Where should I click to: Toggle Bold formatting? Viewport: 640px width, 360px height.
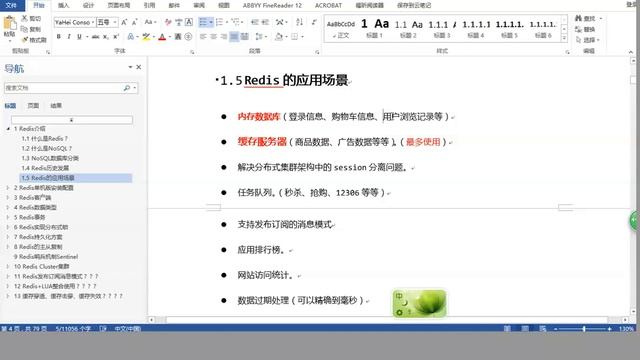point(59,37)
